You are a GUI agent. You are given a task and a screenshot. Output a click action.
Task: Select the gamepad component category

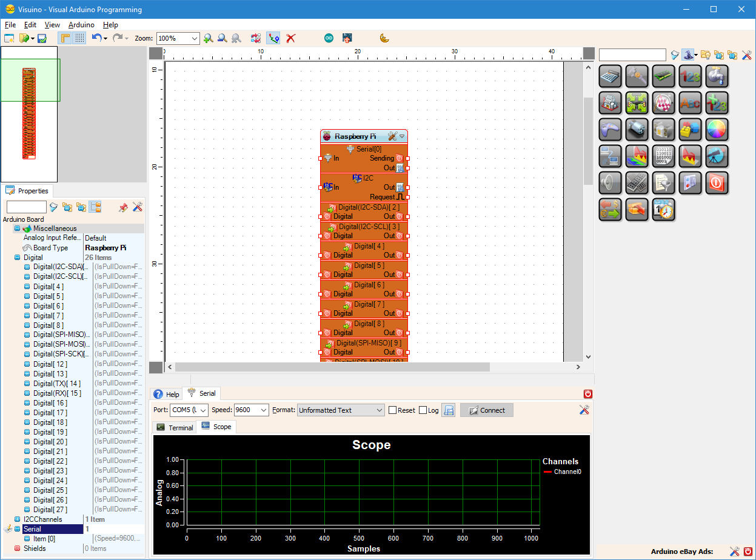[x=610, y=129]
